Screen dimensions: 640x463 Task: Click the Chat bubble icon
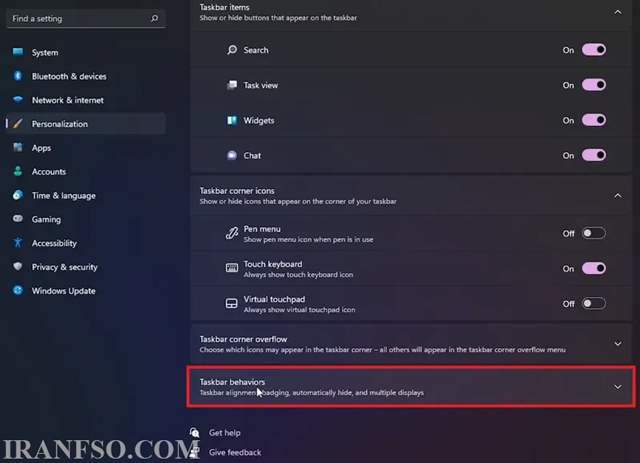[x=232, y=155]
